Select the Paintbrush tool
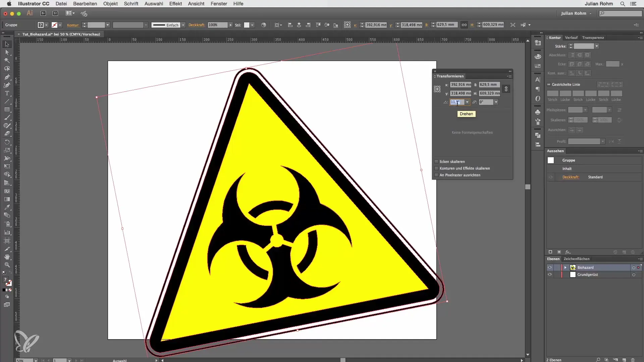Image resolution: width=644 pixels, height=362 pixels. [x=7, y=118]
